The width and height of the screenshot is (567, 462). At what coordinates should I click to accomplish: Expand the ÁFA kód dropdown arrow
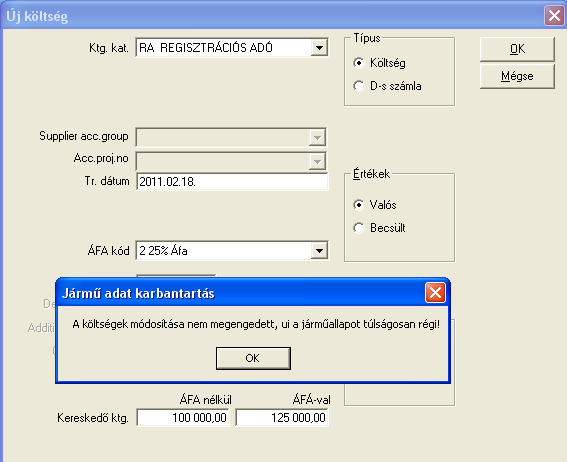tap(319, 251)
